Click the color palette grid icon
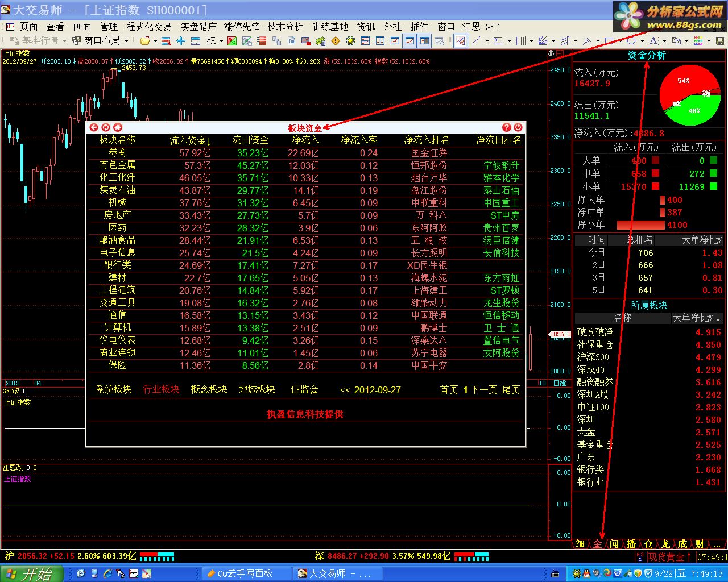 pyautogui.click(x=698, y=41)
